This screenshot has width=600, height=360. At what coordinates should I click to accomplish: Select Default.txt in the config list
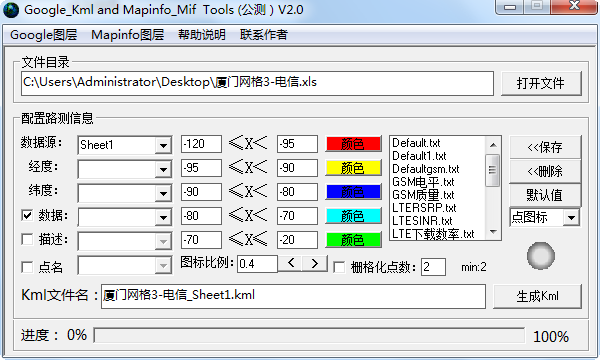(416, 143)
